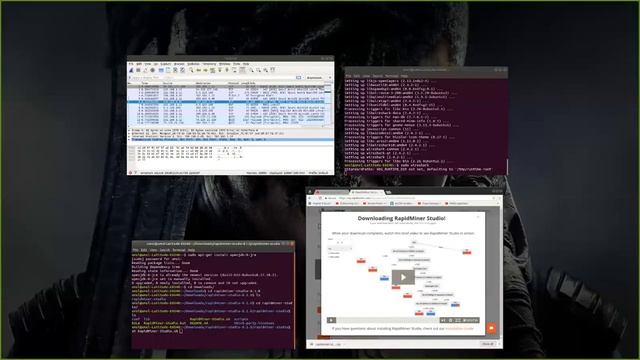Screen dimensions: 640x360
Task: Open the display filter bookmark dropdown
Action: pos(129,77)
